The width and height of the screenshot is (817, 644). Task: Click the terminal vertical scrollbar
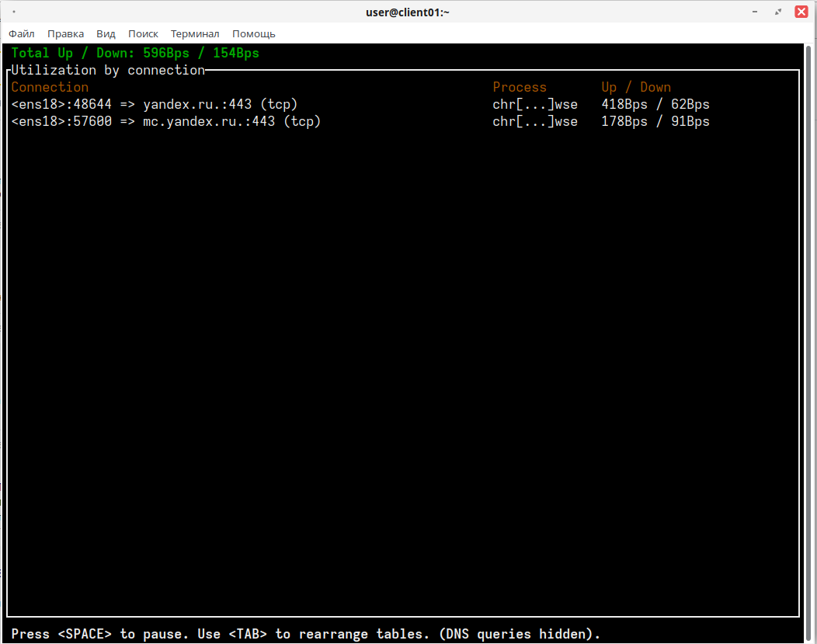coord(808,344)
